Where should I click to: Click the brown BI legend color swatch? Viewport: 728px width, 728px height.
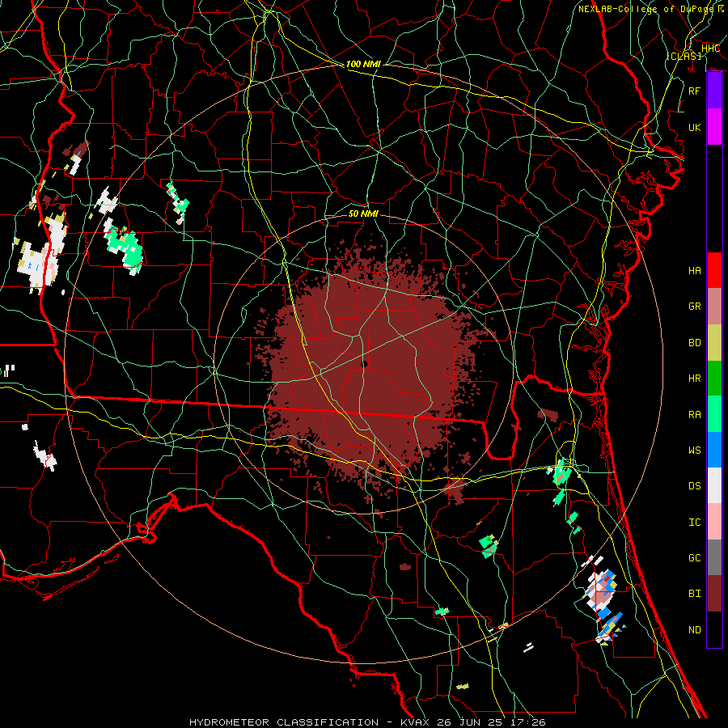coord(714,594)
